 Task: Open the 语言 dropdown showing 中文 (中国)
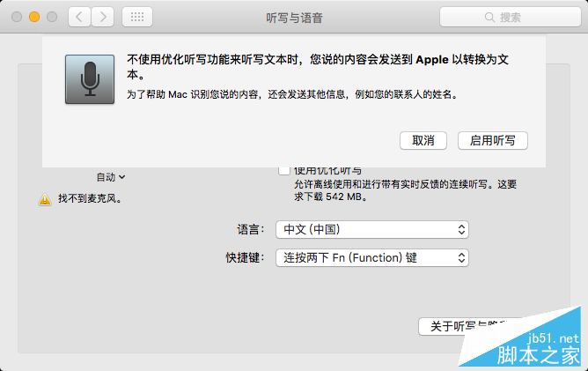point(372,229)
